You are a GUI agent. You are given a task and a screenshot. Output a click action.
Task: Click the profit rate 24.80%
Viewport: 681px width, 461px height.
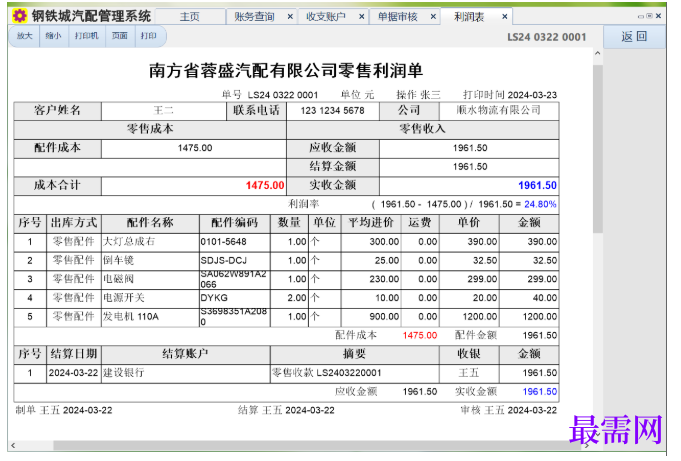click(x=540, y=204)
